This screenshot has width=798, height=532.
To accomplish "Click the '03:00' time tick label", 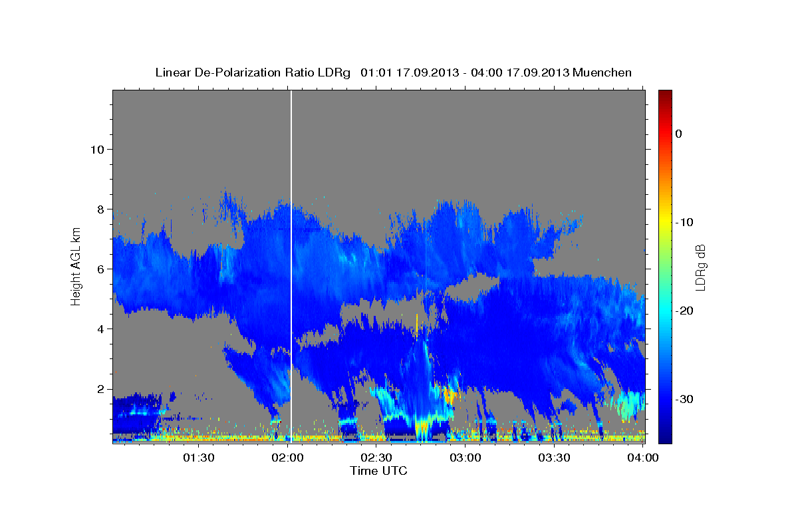I will [x=465, y=458].
